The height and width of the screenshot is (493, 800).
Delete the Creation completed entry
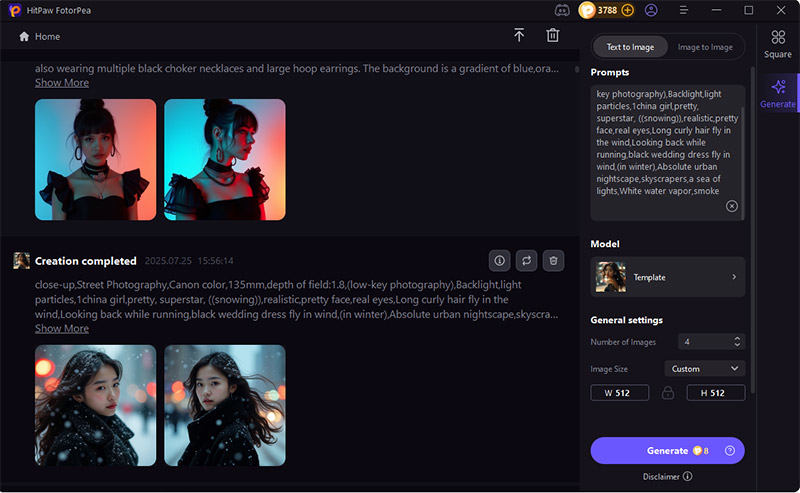[x=553, y=261]
